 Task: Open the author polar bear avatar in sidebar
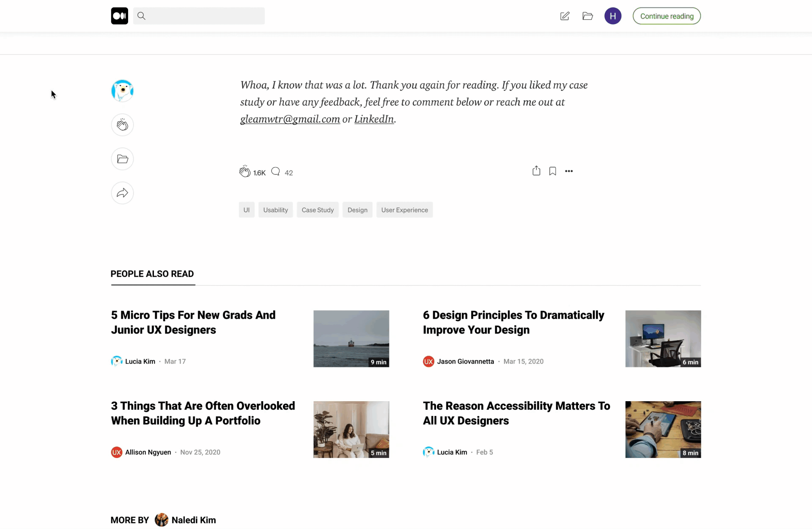pyautogui.click(x=122, y=91)
